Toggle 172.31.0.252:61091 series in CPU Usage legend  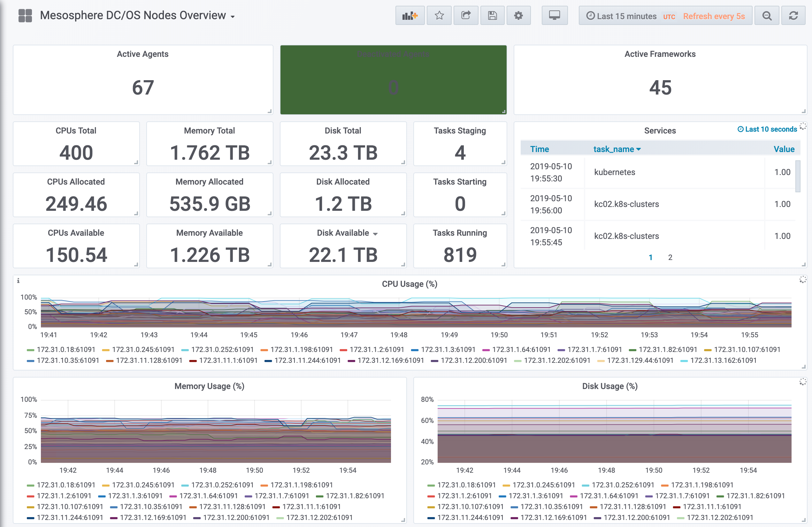[x=222, y=350]
